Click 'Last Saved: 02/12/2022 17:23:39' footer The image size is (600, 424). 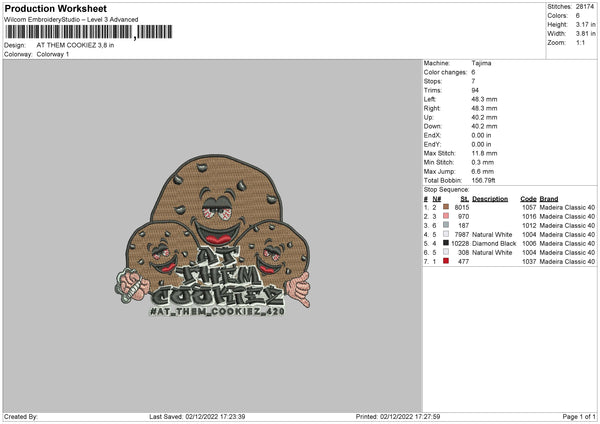point(197,417)
